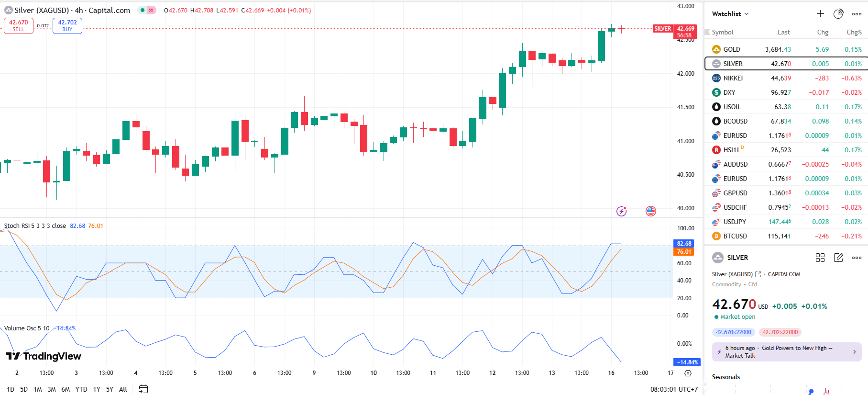Open the Watchlist three-dots more menu
Viewport: 868px width, 395px height.
[857, 14]
